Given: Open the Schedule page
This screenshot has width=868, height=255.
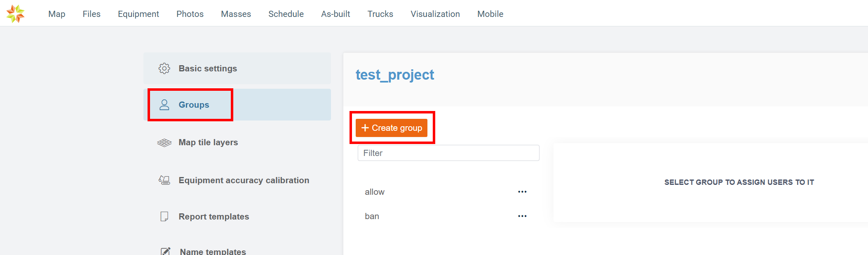Looking at the screenshot, I should point(286,14).
